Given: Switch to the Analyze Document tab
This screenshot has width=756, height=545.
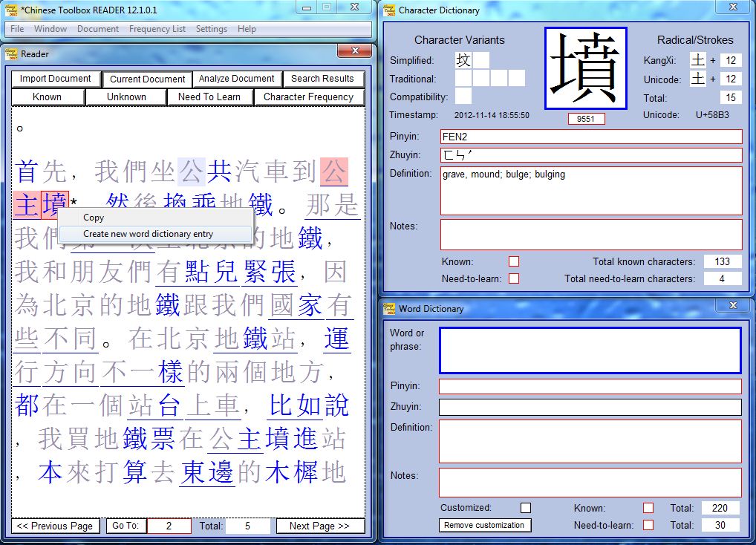Looking at the screenshot, I should coord(236,79).
